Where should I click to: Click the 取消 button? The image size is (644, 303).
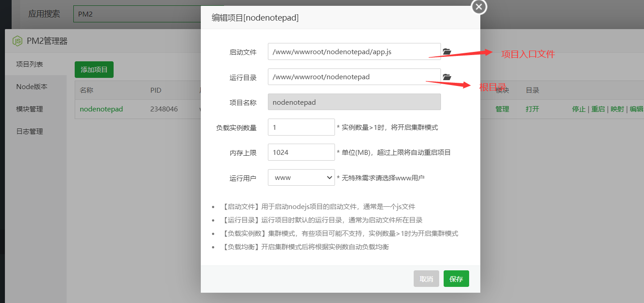[x=426, y=279]
